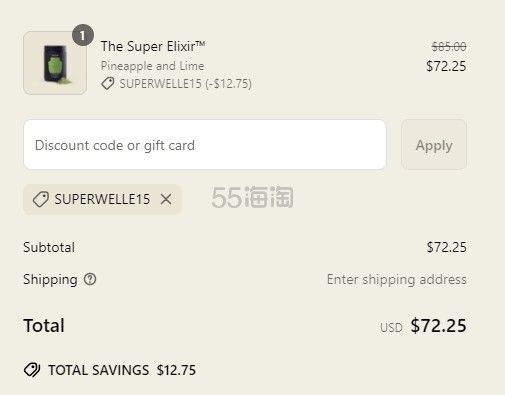Click the Total Savings double-tag icon

(32, 370)
